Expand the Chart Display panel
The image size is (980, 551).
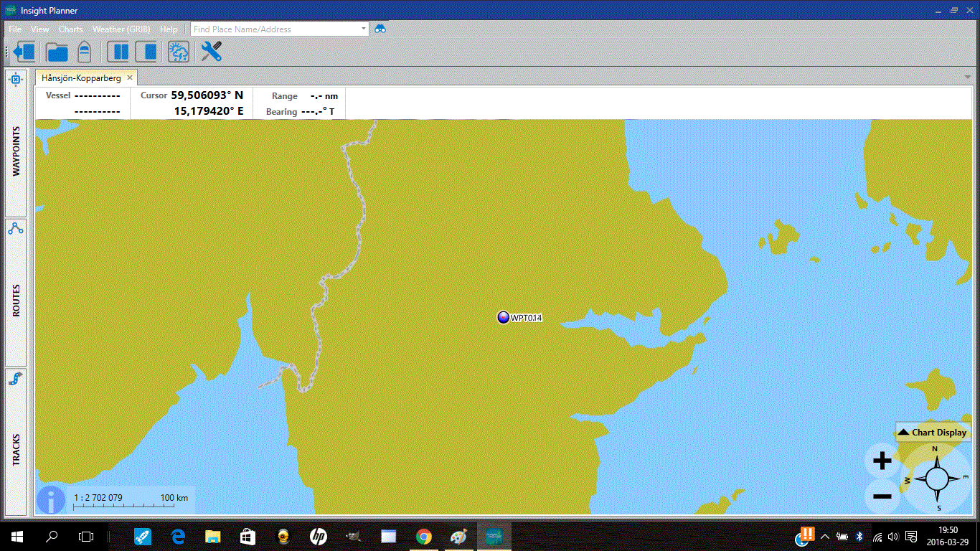933,432
